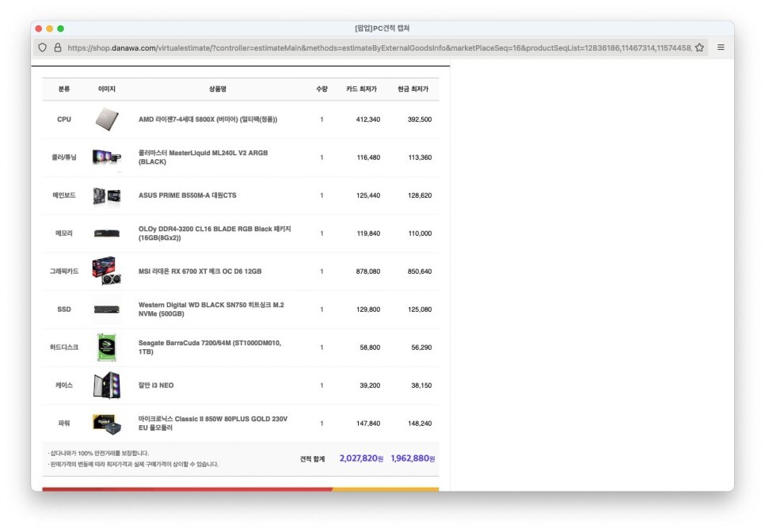Bookmark this page with the star icon

tap(699, 47)
